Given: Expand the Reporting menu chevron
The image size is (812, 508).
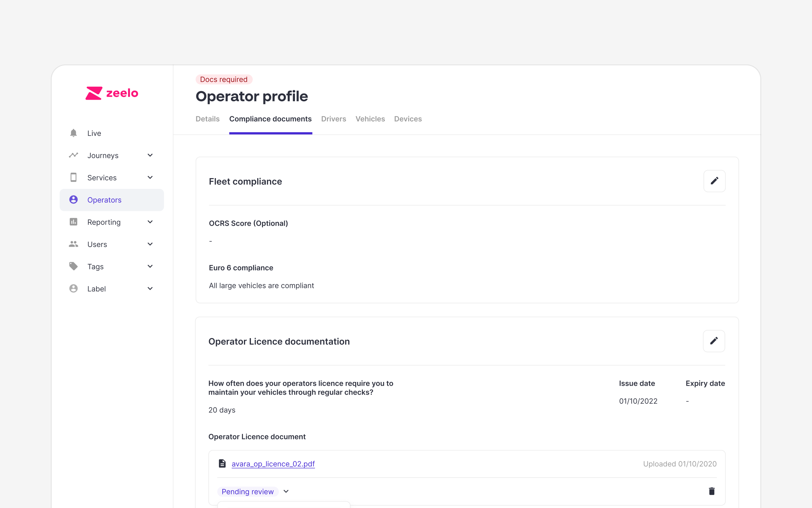Looking at the screenshot, I should [150, 222].
